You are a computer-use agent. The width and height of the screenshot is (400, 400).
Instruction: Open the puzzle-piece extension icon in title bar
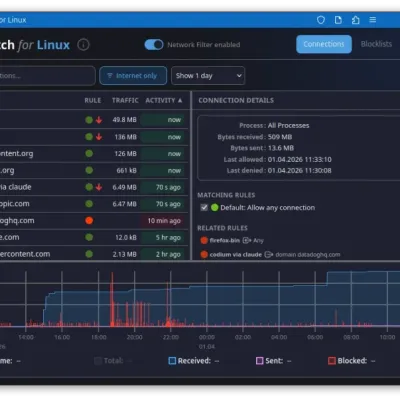[355, 20]
